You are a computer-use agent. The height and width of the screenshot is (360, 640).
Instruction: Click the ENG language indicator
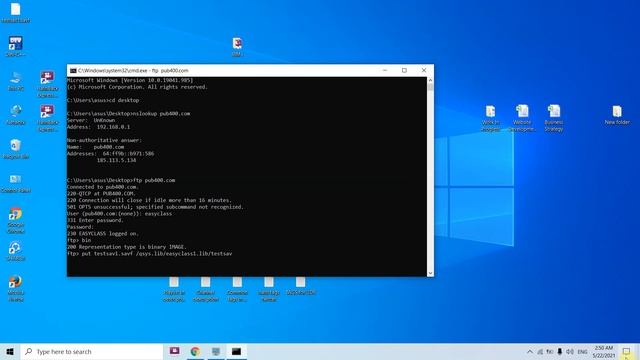click(582, 351)
